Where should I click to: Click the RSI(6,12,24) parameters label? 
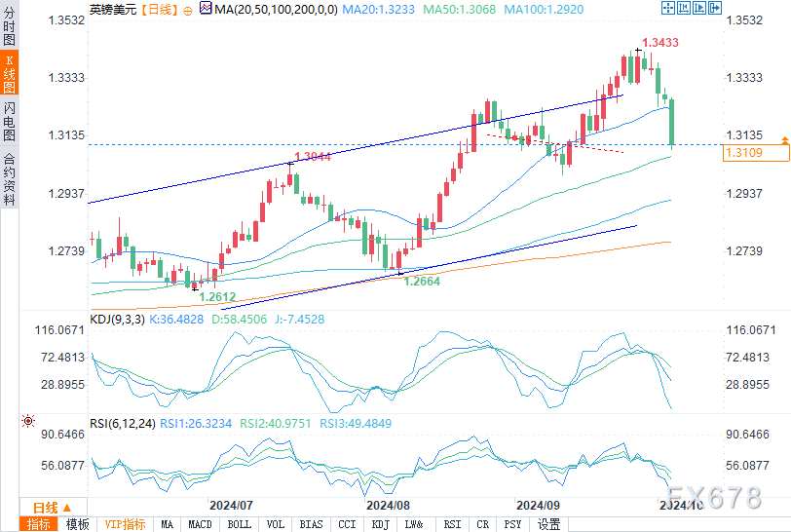coord(123,423)
